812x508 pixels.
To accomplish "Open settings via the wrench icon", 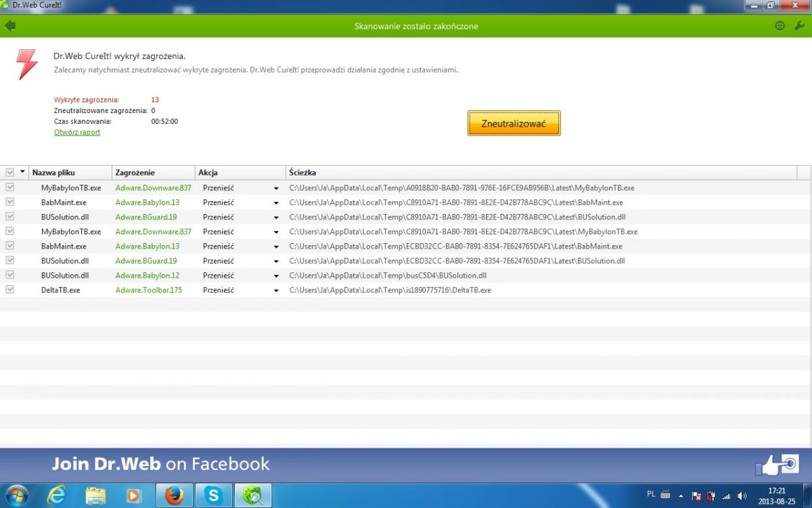I will (799, 26).
